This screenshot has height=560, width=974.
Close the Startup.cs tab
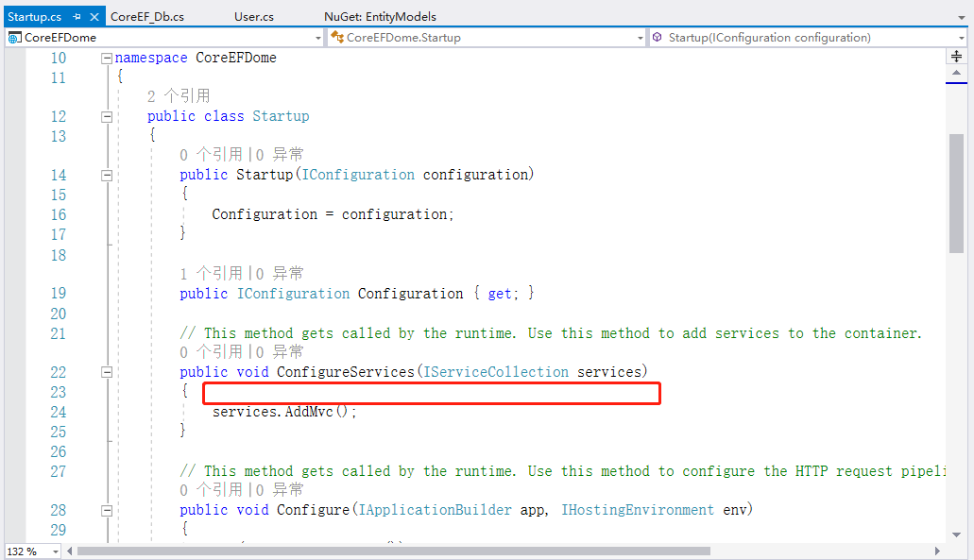[94, 17]
